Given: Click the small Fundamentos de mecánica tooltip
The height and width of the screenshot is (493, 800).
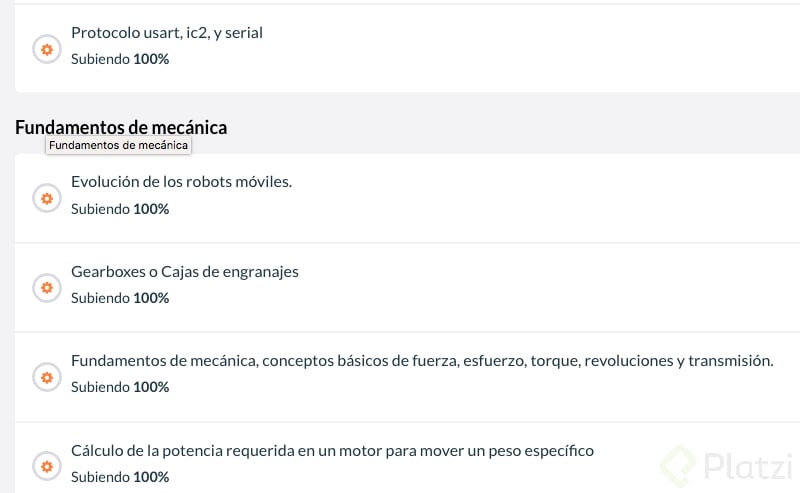Looking at the screenshot, I should click(118, 146).
